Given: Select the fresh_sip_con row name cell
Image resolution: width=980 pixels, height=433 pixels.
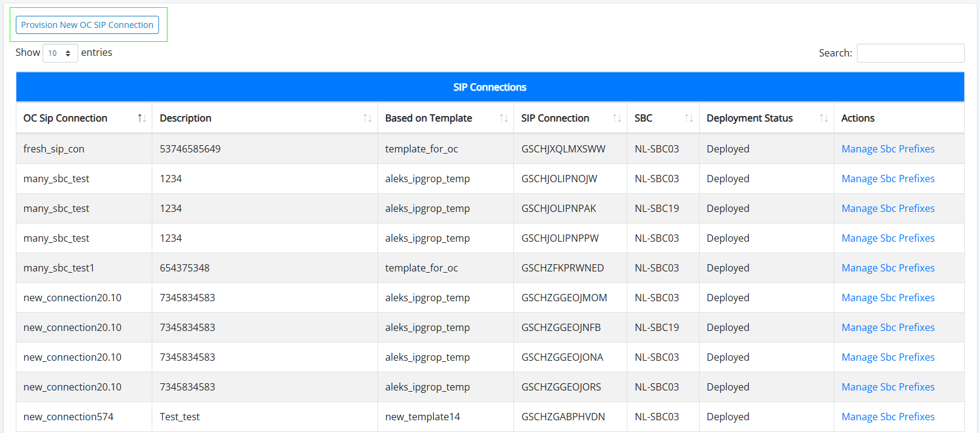Looking at the screenshot, I should coord(54,149).
